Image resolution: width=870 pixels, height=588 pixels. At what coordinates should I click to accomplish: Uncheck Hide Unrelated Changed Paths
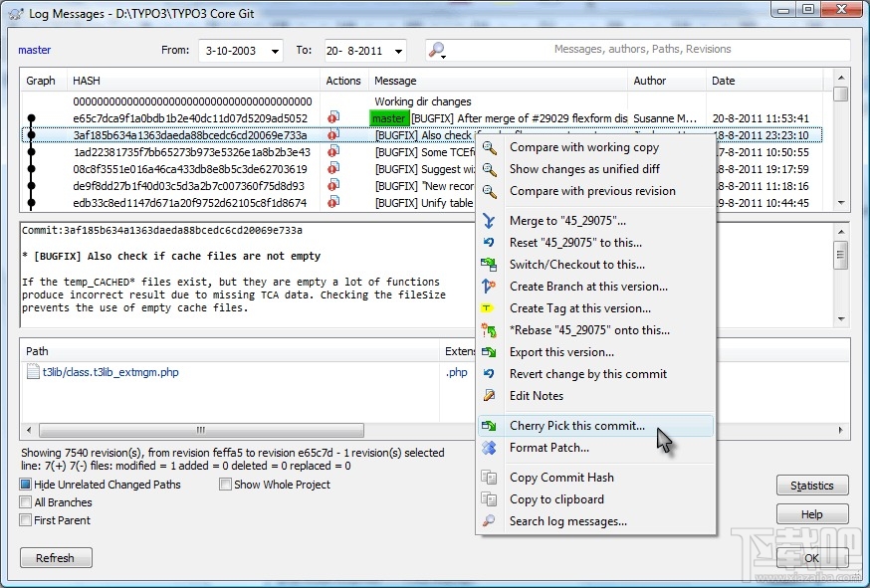click(26, 485)
